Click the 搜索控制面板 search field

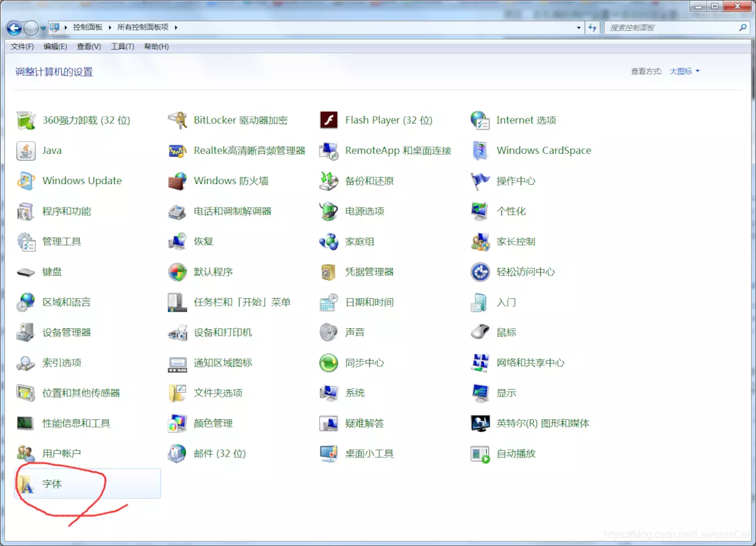point(676,28)
